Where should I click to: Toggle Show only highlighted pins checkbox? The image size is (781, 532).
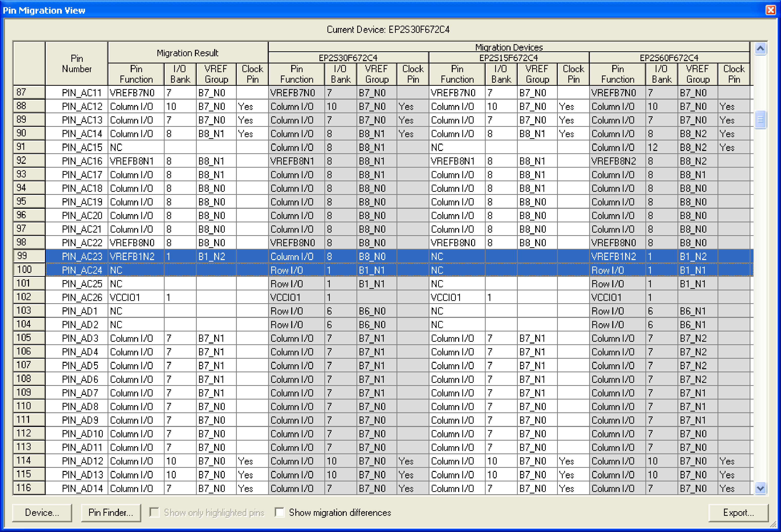coord(154,512)
